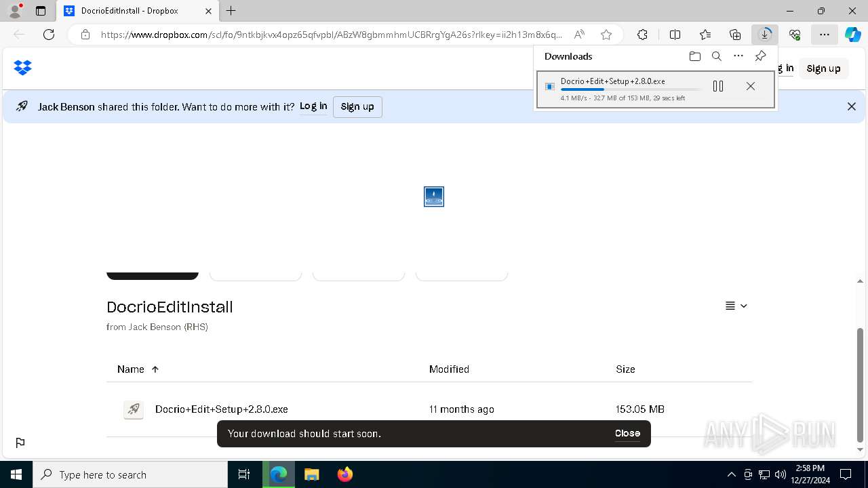The height and width of the screenshot is (488, 868).
Task: Click the download progress bar
Action: click(x=631, y=89)
